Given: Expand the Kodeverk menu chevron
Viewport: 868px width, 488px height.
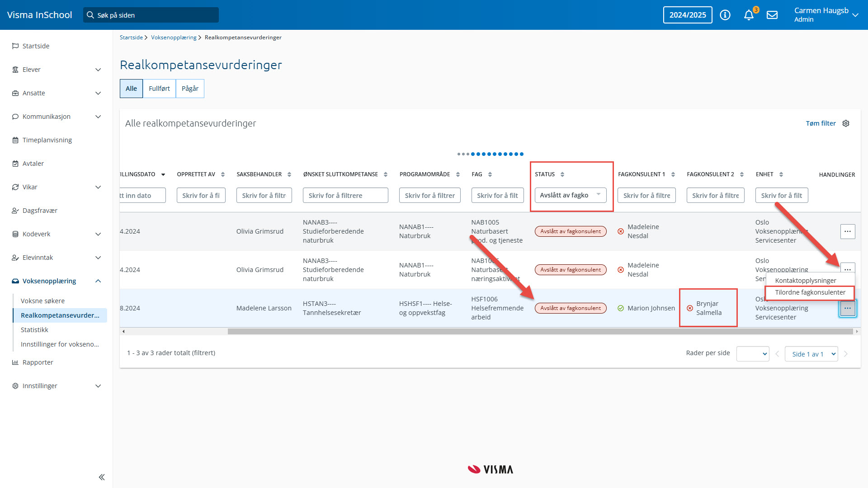Looking at the screenshot, I should pos(98,234).
